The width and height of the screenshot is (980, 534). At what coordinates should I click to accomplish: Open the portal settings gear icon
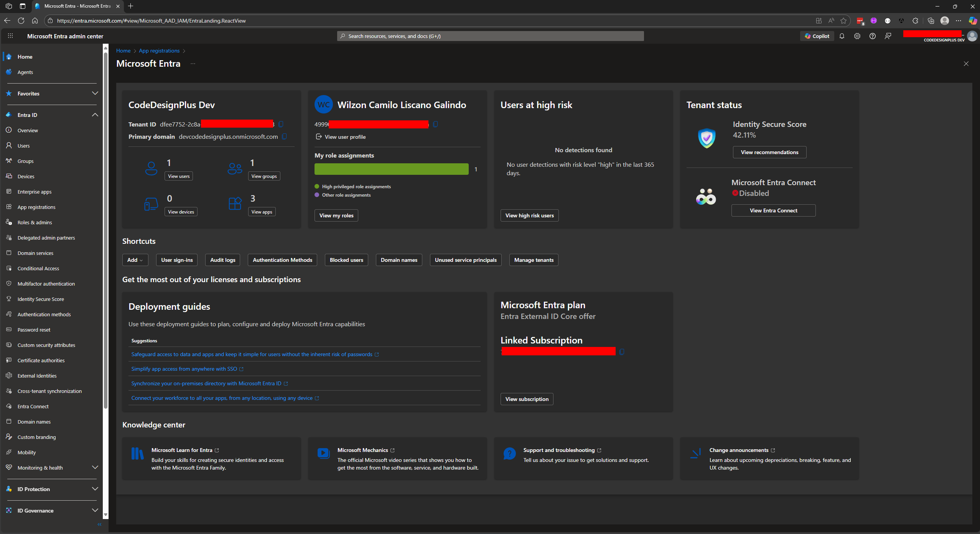[x=857, y=36]
